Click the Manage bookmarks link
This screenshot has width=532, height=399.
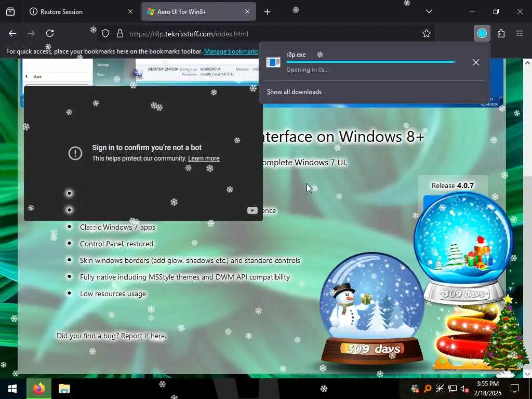231,51
